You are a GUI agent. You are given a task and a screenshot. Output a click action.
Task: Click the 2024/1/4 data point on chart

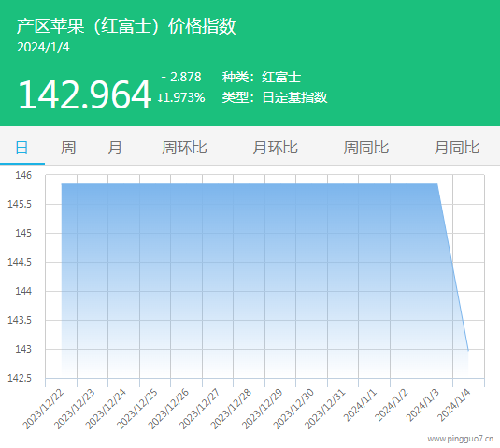468,351
